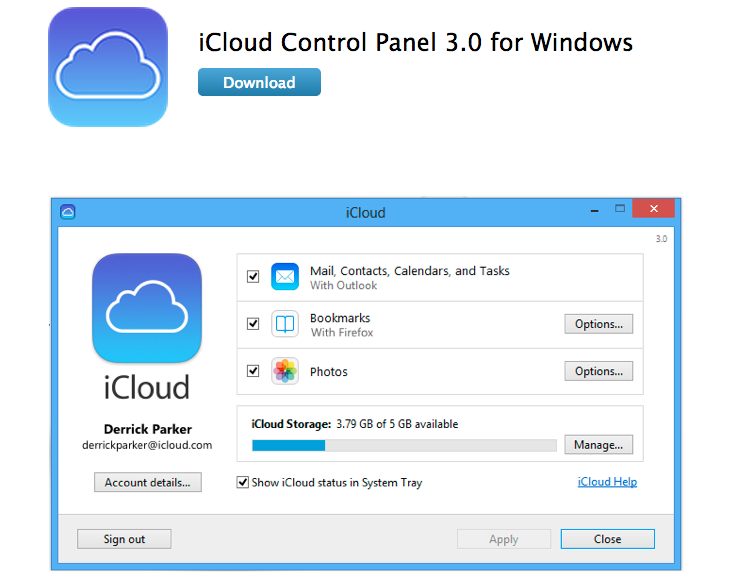This screenshot has width=731, height=588.
Task: Click the iCloud Storage usage bar
Action: [404, 446]
